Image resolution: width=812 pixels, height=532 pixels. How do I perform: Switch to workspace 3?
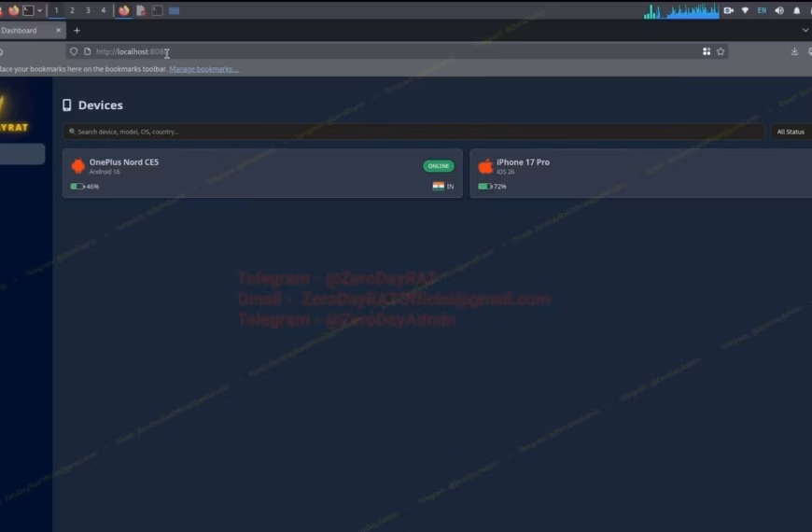pos(88,10)
